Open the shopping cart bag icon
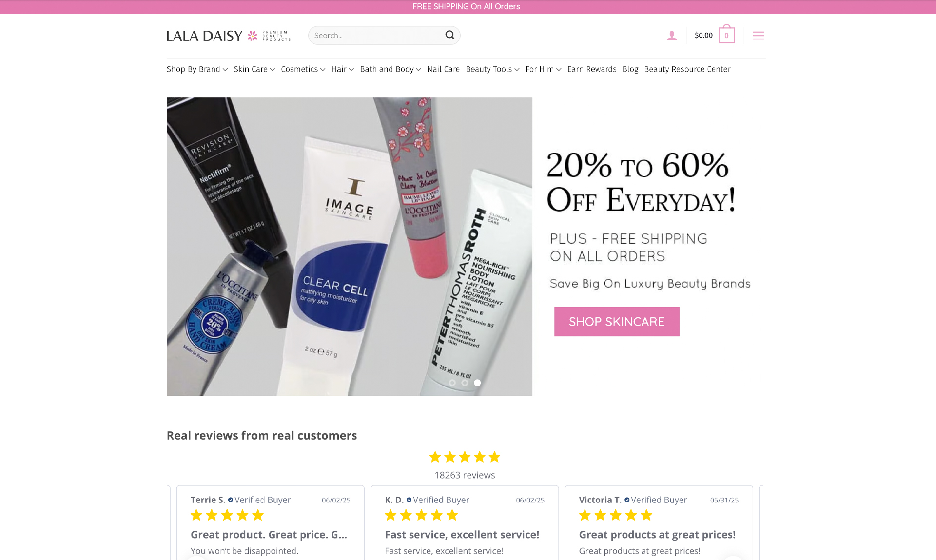936x560 pixels. point(726,34)
